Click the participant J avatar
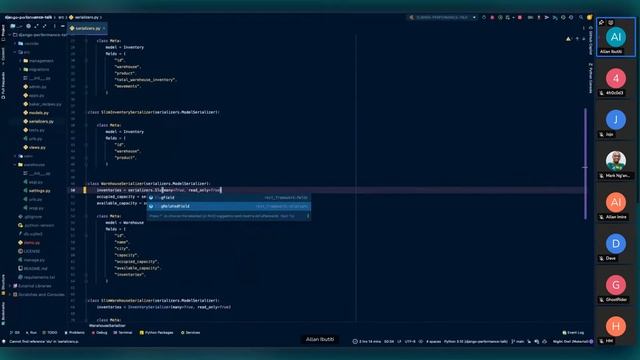This screenshot has width=640, height=360. coord(616,120)
